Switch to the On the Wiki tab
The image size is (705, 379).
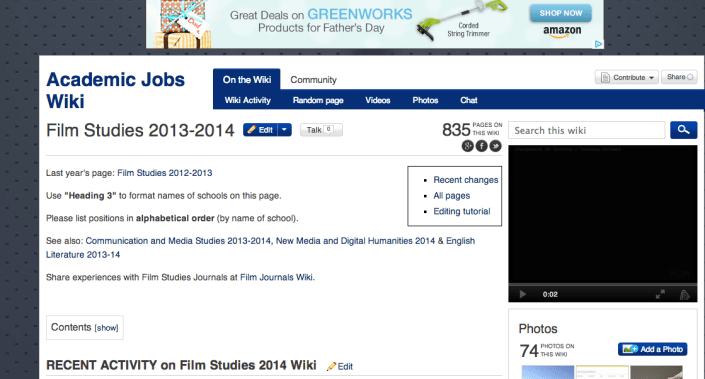(247, 80)
